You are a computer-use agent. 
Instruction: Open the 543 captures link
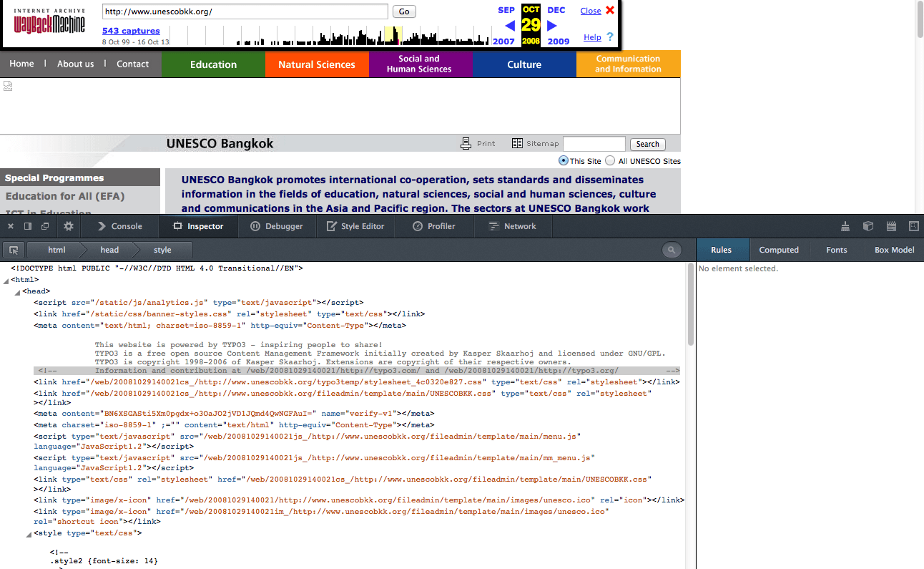coord(131,31)
